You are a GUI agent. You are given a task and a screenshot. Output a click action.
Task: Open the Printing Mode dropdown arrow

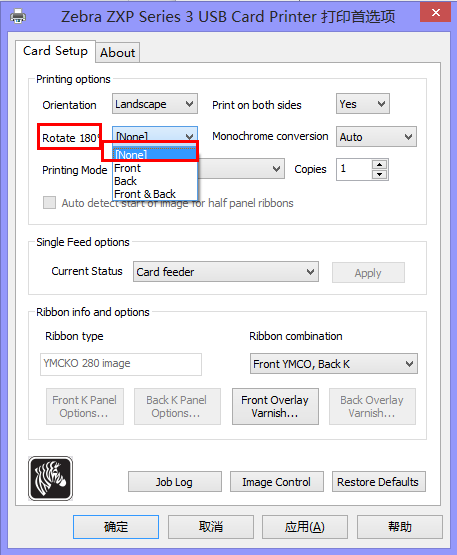[276, 169]
